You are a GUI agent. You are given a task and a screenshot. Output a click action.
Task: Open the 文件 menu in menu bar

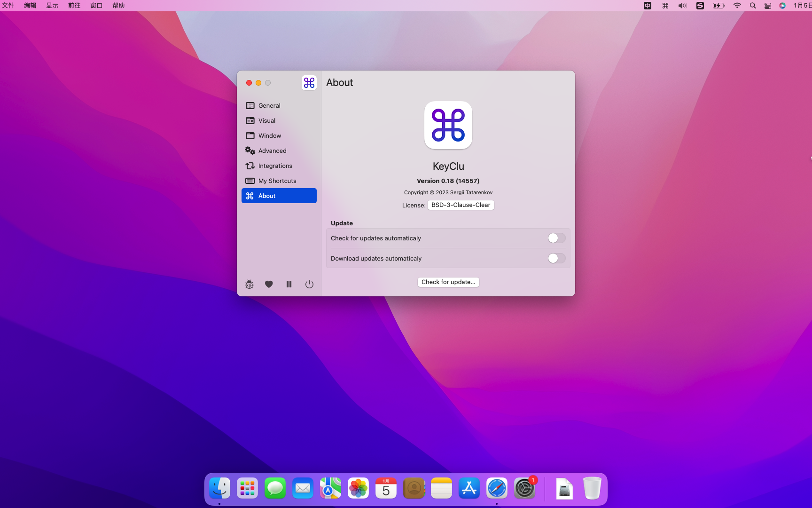click(x=8, y=6)
